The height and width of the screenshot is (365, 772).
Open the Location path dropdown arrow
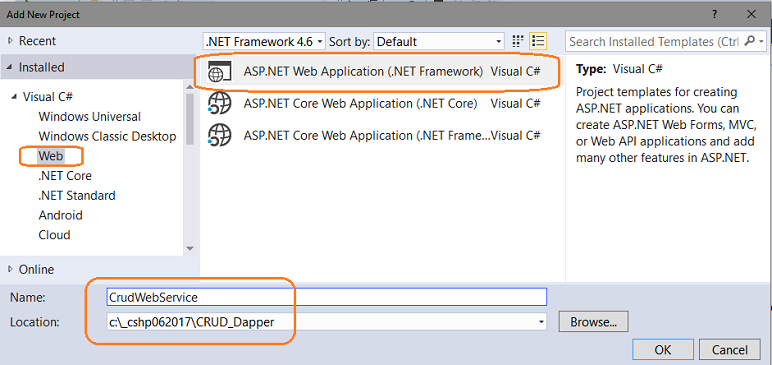click(541, 322)
